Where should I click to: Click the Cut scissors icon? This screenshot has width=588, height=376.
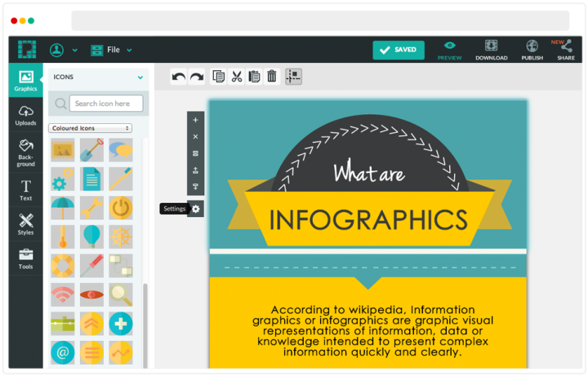click(x=237, y=77)
